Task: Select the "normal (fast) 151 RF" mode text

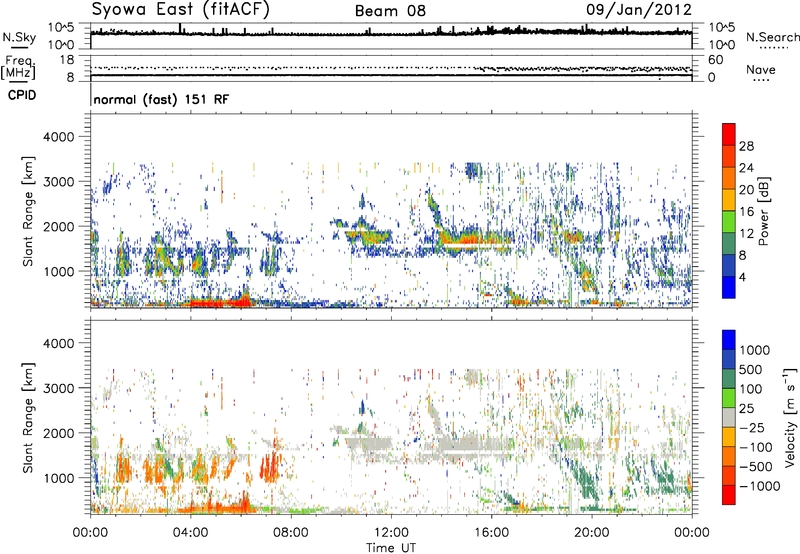Action: click(x=161, y=99)
